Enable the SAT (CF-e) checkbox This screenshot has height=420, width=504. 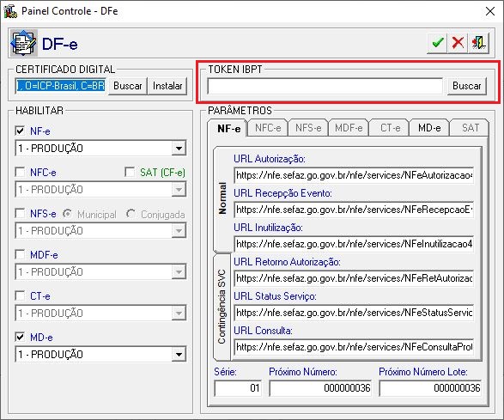[x=130, y=172]
